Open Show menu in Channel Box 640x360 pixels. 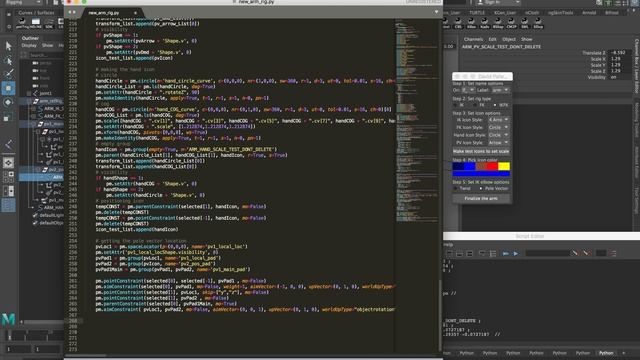click(527, 39)
